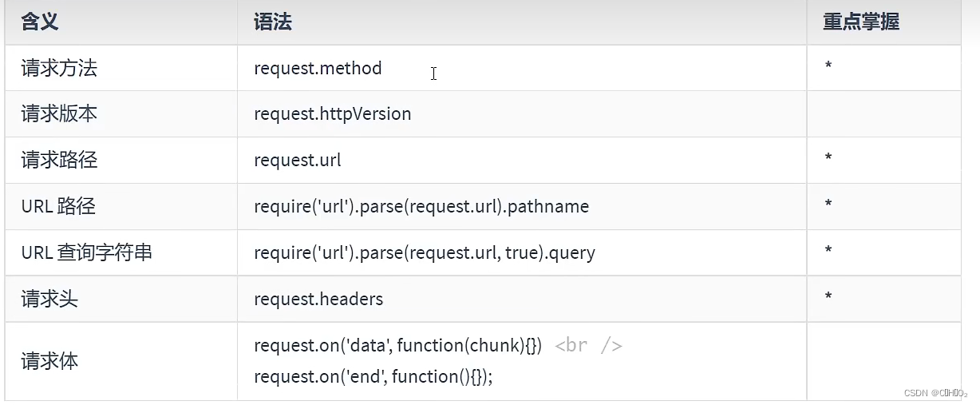980x405 pixels.
Task: Click the request.httpVersion text
Action: 332,114
